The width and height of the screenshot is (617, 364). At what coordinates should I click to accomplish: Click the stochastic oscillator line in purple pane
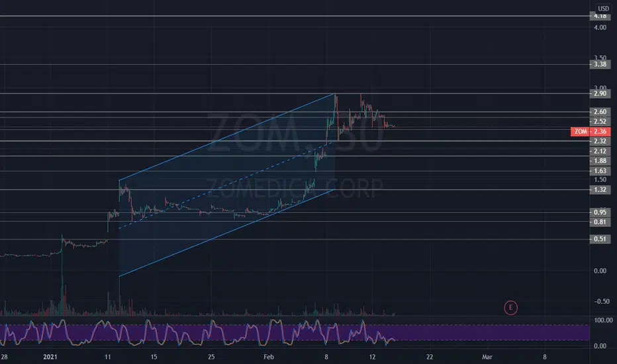(197, 333)
